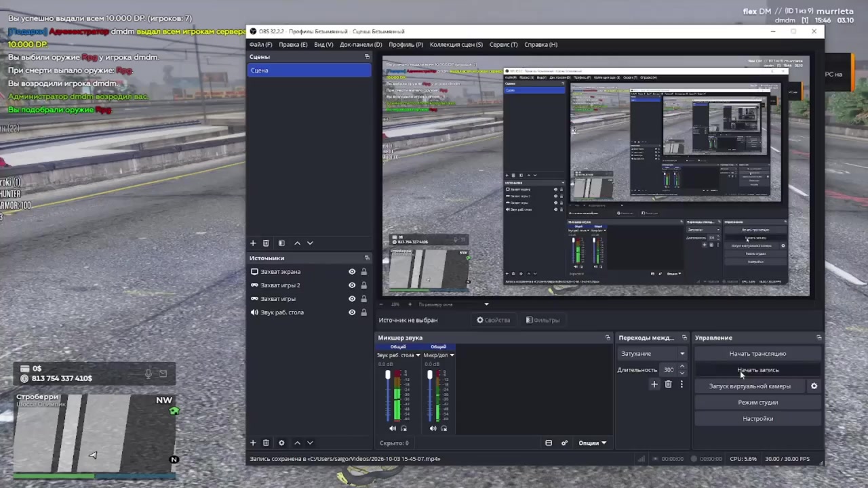Image resolution: width=868 pixels, height=488 pixels.
Task: Hide the Захват экрана source
Action: [x=352, y=272]
